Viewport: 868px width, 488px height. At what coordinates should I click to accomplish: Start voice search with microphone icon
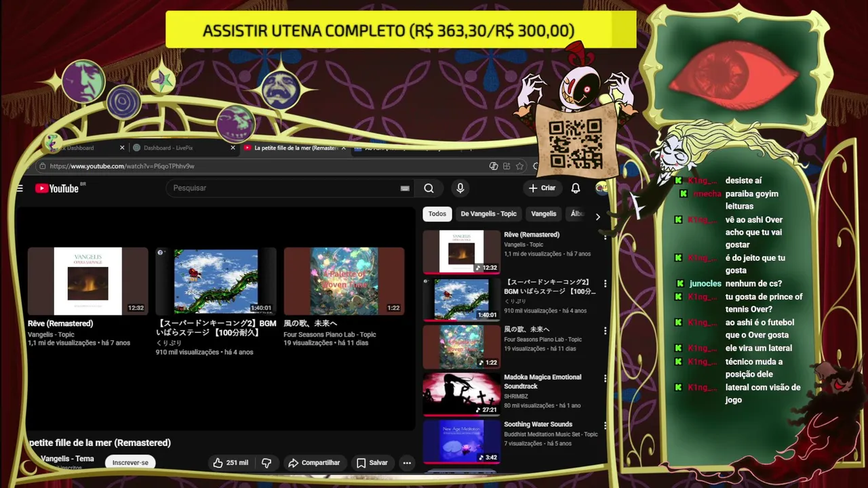[460, 188]
